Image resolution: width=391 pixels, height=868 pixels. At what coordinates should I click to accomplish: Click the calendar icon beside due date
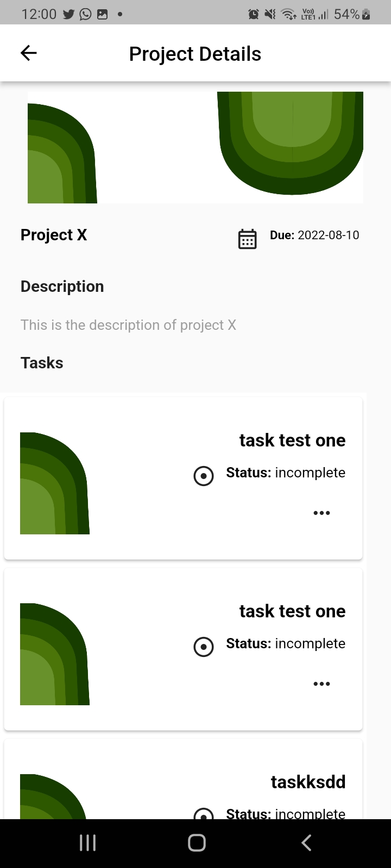coord(248,239)
